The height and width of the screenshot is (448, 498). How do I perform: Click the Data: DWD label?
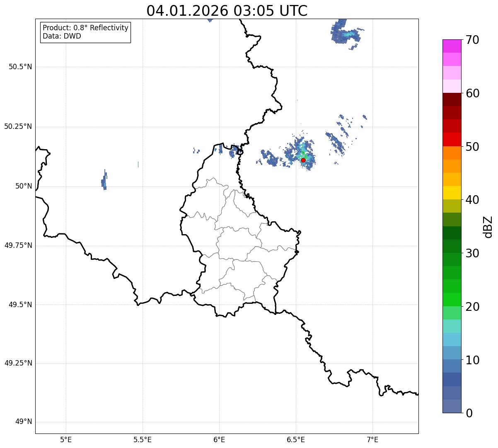tap(62, 36)
